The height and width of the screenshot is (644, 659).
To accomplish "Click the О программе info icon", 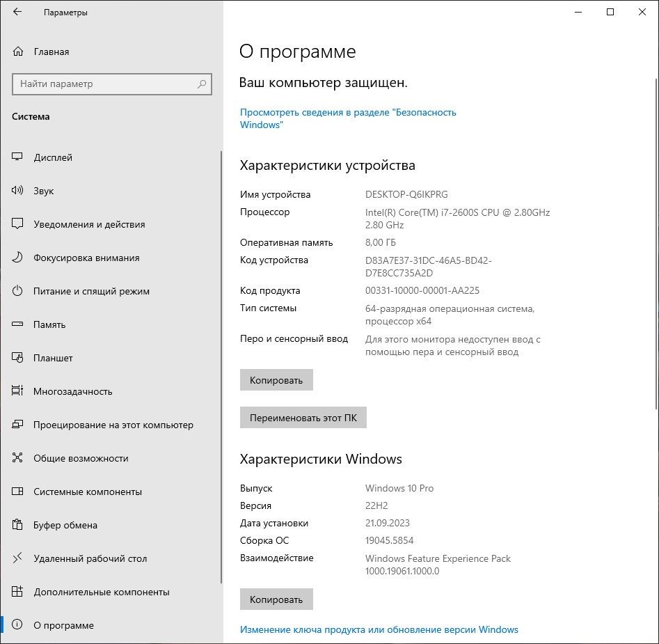I will click(17, 625).
